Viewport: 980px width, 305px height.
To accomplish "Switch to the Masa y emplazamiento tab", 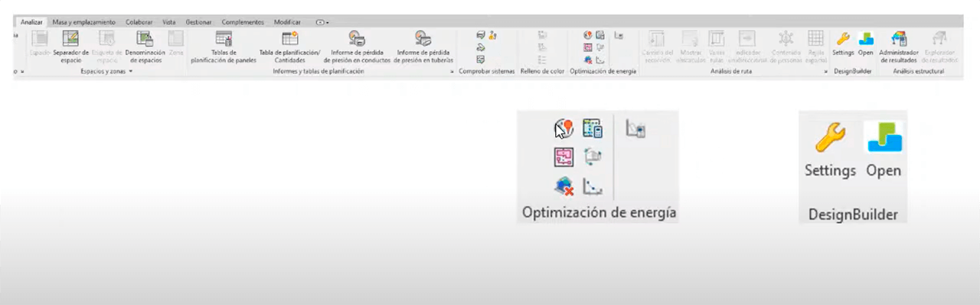I will tap(84, 22).
